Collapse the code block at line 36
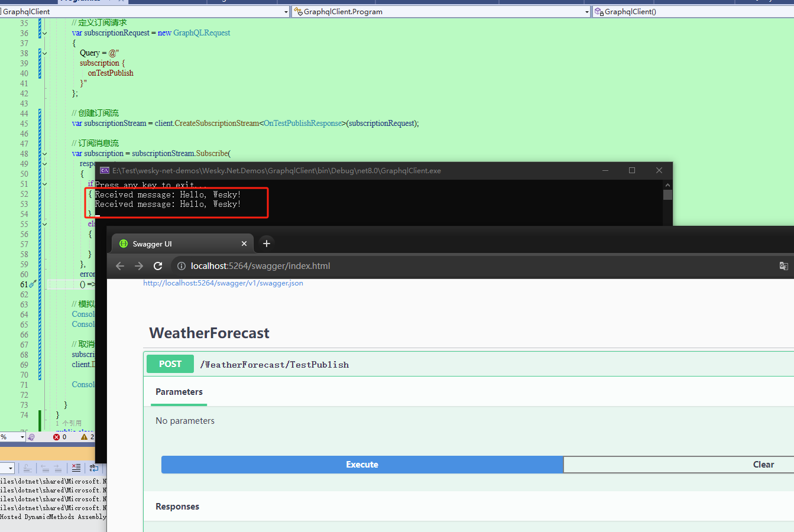794x532 pixels. tap(44, 33)
